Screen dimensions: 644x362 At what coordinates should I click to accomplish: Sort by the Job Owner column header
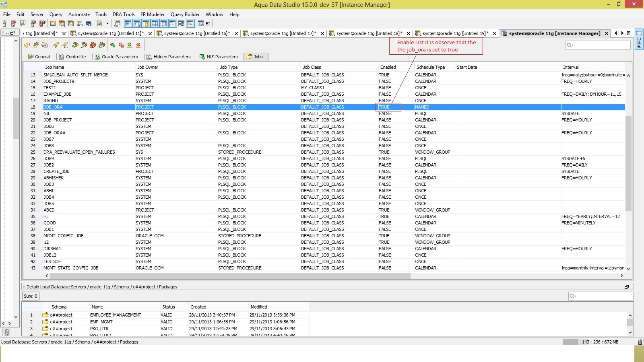pyautogui.click(x=176, y=67)
